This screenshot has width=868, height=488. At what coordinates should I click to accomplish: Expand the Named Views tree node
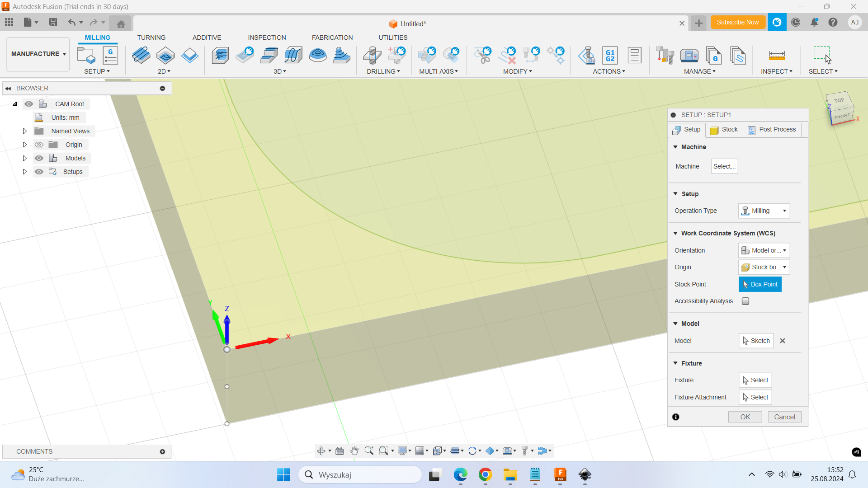click(x=25, y=131)
